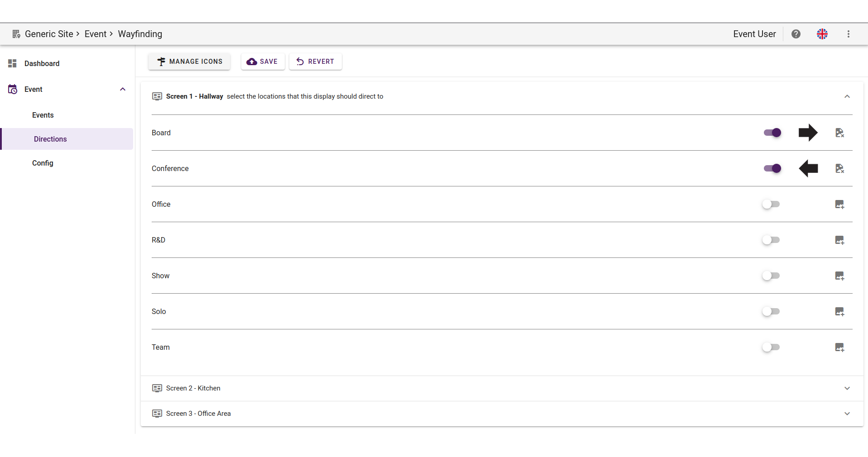
Task: Collapse the Screen 1 - Hallway panel
Action: 847,96
